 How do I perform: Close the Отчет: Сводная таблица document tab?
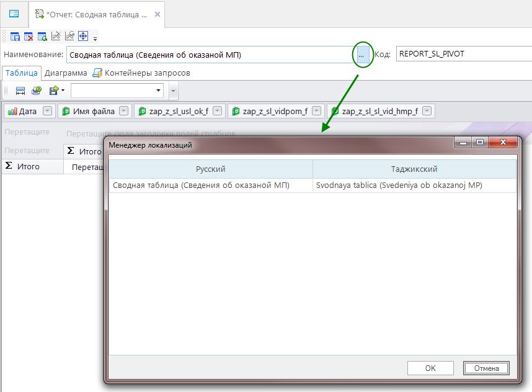tap(157, 13)
